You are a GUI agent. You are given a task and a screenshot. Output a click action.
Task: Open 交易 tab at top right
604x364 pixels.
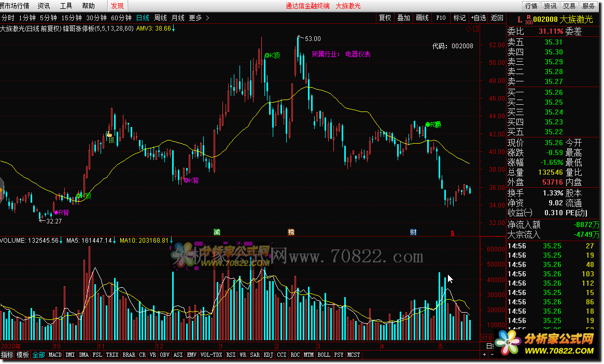569,6
